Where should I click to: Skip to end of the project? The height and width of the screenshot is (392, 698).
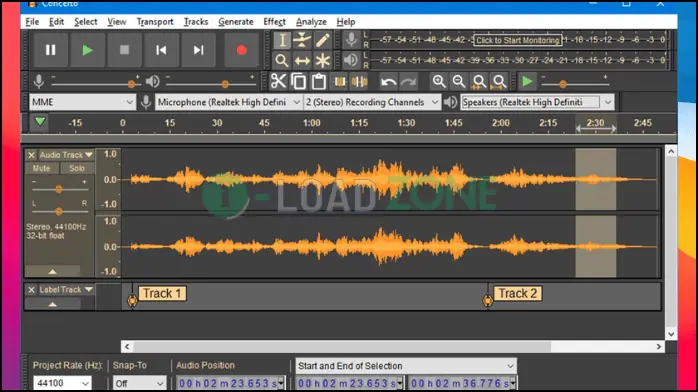tap(198, 50)
